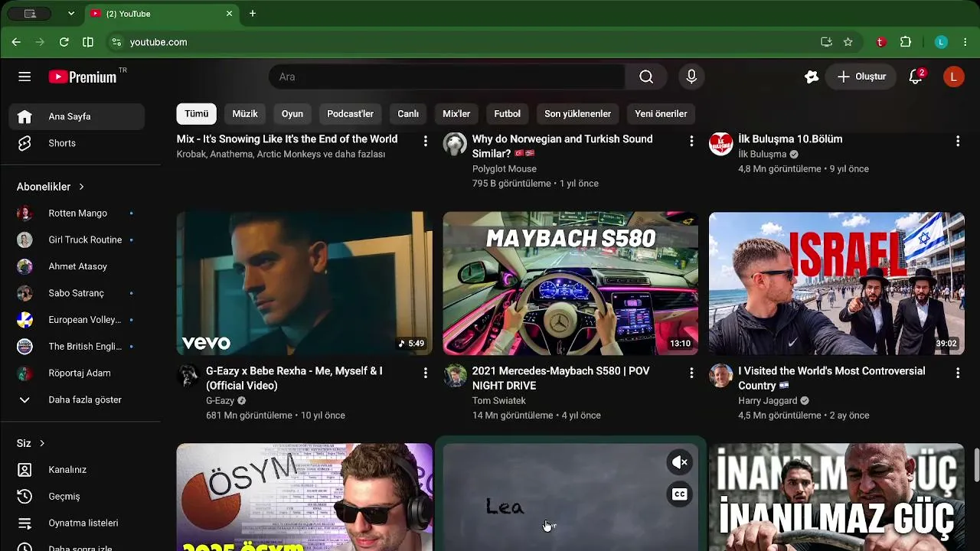Open the ÖSYM video thumbnail
The width and height of the screenshot is (980, 551).
pyautogui.click(x=305, y=497)
